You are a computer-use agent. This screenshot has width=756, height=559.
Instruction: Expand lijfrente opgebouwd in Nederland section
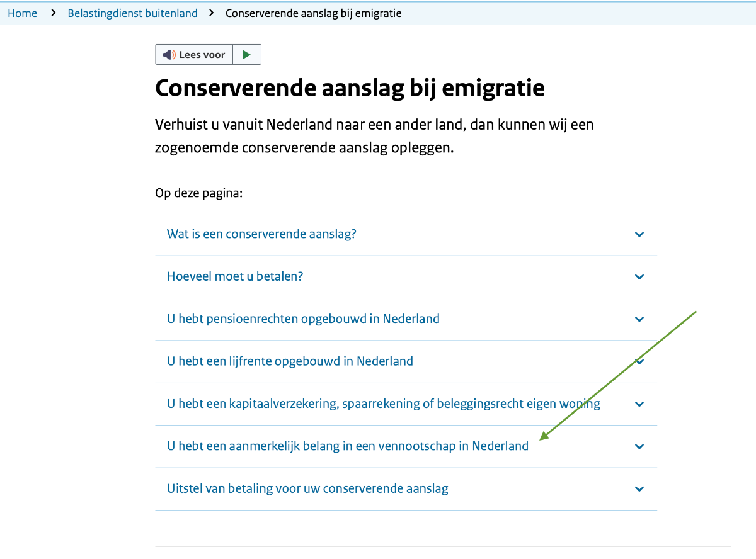pyautogui.click(x=406, y=362)
